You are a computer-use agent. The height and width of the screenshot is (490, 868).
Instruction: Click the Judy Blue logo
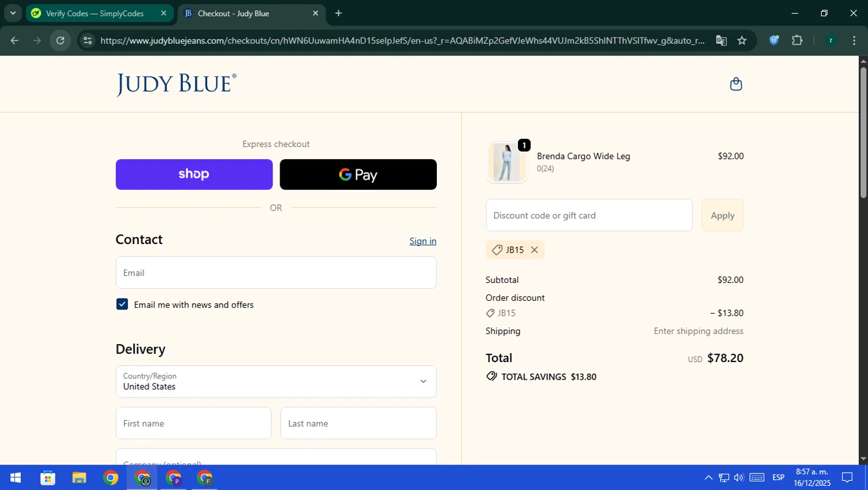176,84
